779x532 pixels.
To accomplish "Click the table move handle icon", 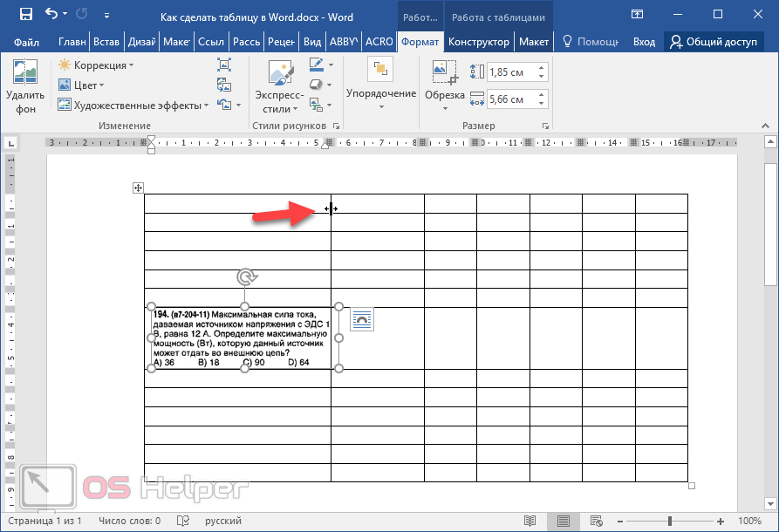I will coord(138,188).
